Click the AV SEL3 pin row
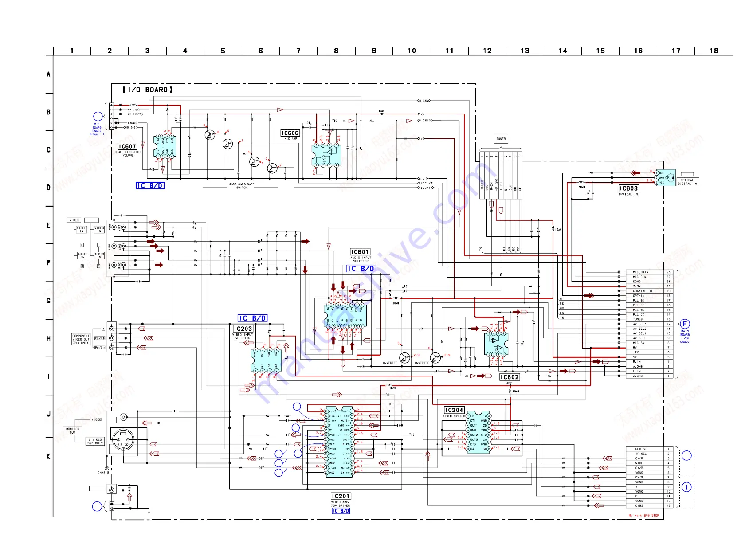Image resolution: width=745 pixels, height=560 pixels. [649, 324]
